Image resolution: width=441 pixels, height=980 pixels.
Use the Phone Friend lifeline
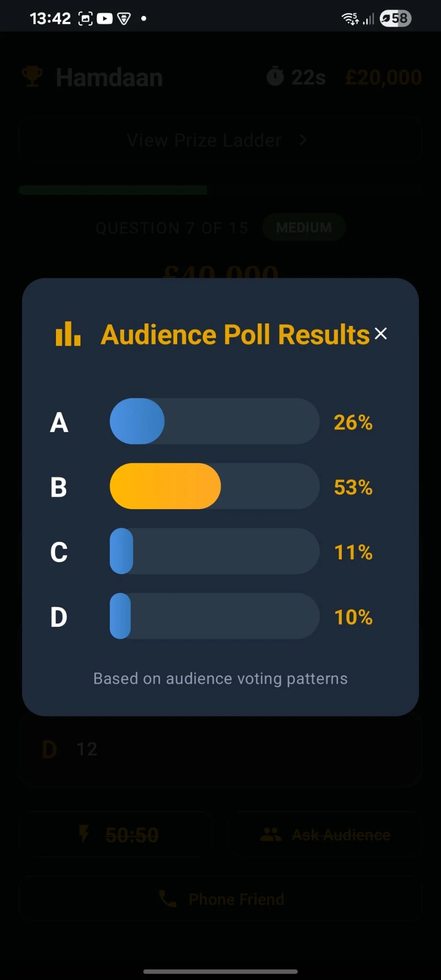[x=220, y=899]
